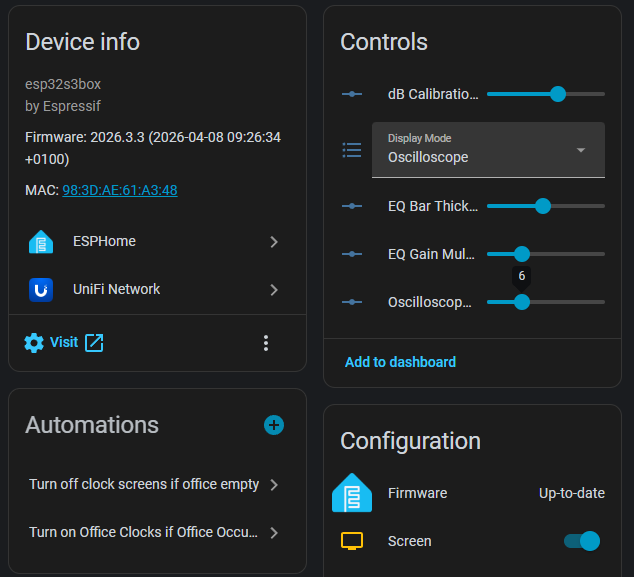The height and width of the screenshot is (577, 634).
Task: Click the settings gear next to Visit
Action: pos(34,343)
